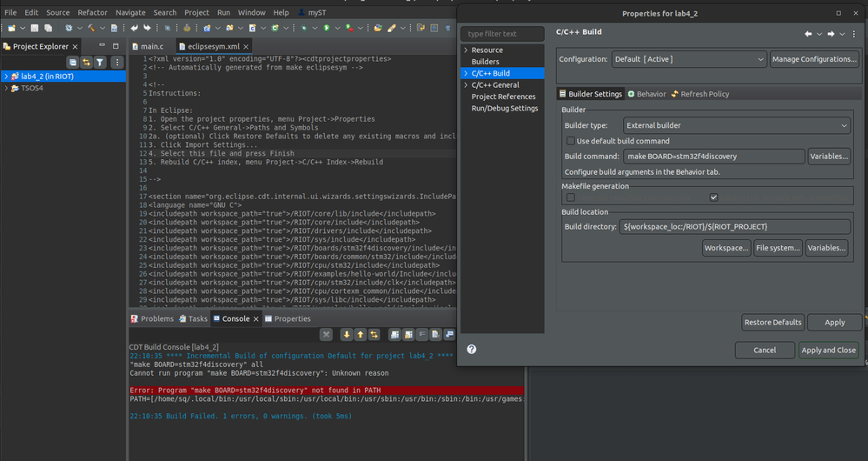The height and width of the screenshot is (461, 868).
Task: Click the console scroll-down arrow icon
Action: point(346,334)
